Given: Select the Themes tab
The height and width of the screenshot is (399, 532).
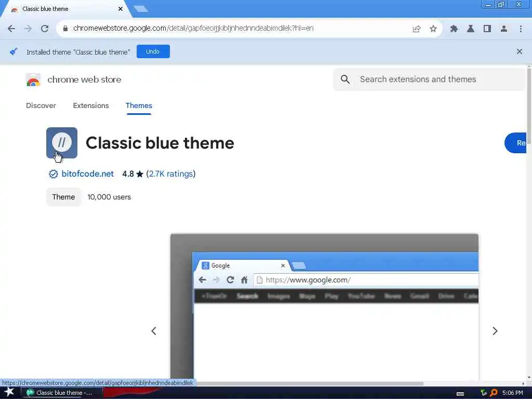Looking at the screenshot, I should 139,105.
